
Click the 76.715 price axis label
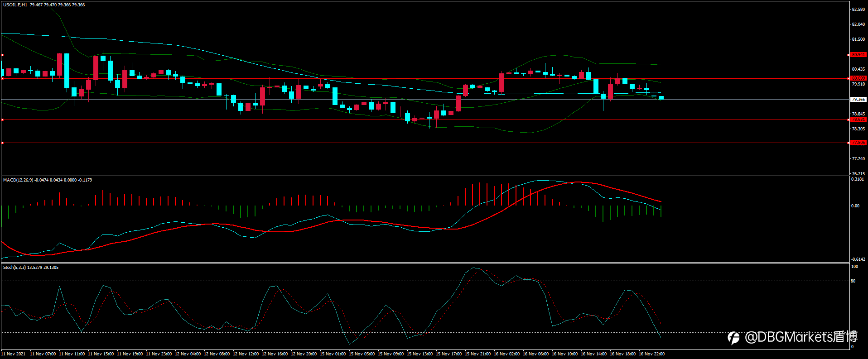click(858, 174)
